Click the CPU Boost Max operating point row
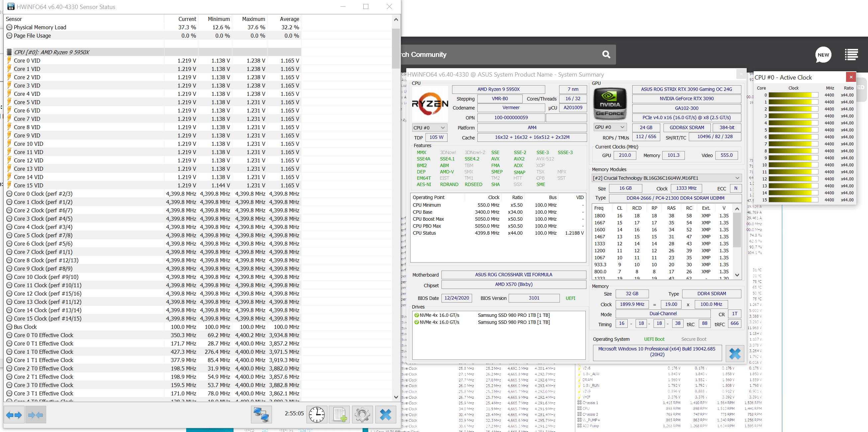The height and width of the screenshot is (432, 868). coord(498,219)
